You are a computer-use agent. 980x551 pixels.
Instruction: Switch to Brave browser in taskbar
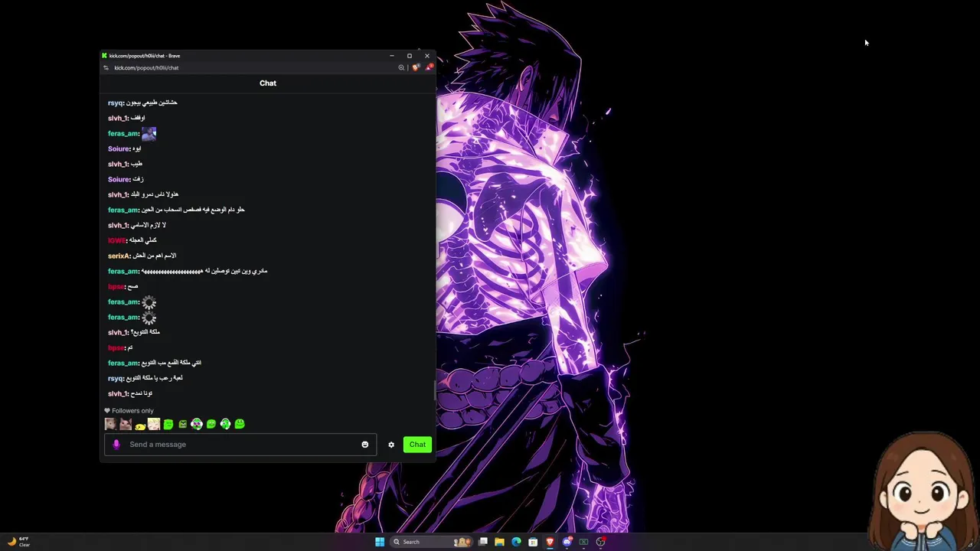point(550,542)
